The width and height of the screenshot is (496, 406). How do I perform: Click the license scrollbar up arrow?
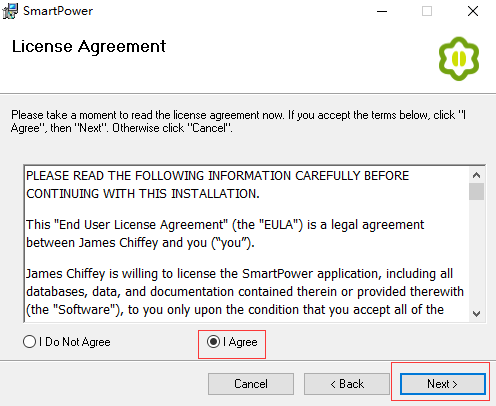coord(476,175)
